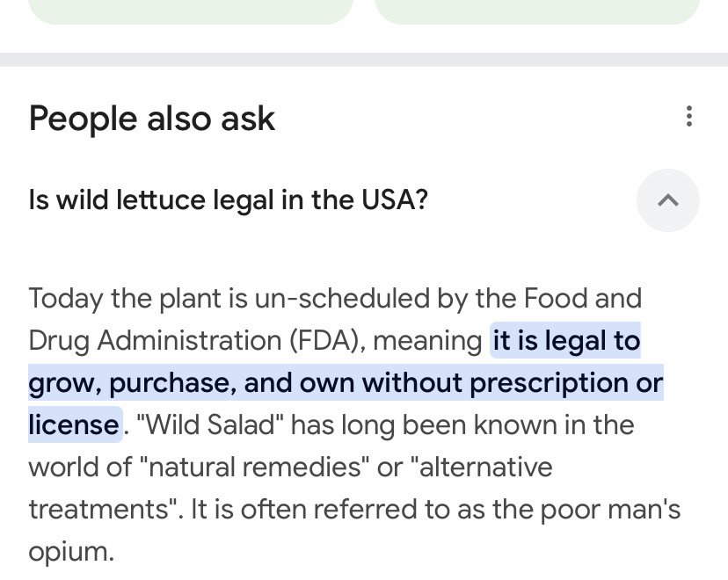The image size is (728, 580).
Task: Click 'treatments".' at the start of its line
Action: 106,510
